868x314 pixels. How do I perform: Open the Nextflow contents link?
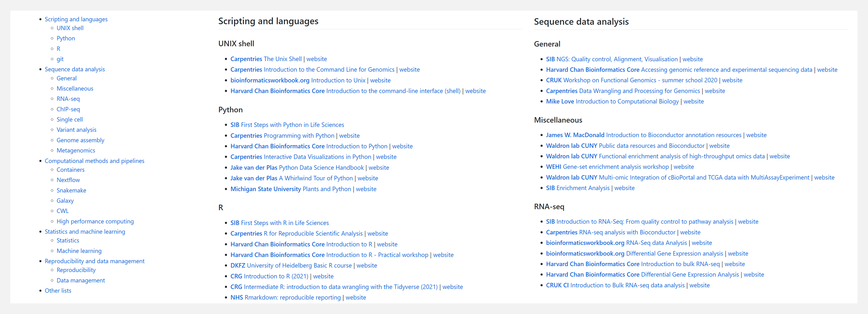(x=68, y=180)
